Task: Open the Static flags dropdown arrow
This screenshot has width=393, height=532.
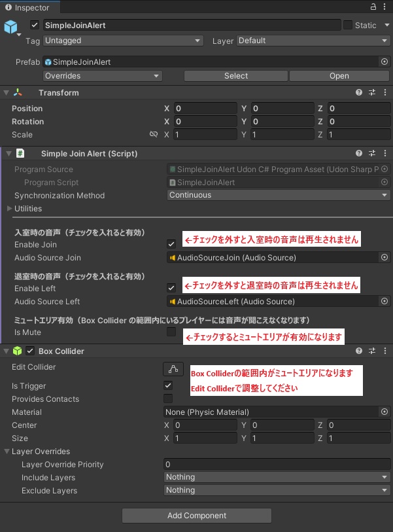Action: 387,25
